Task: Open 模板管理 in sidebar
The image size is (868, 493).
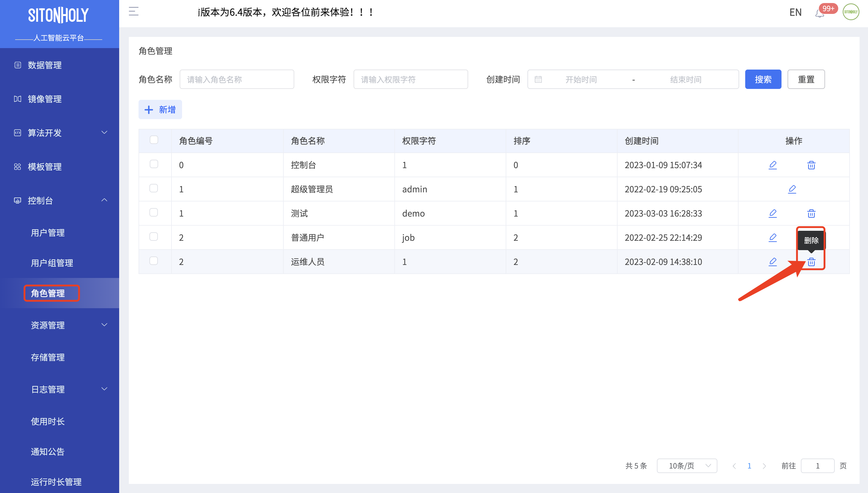Action: pyautogui.click(x=45, y=167)
